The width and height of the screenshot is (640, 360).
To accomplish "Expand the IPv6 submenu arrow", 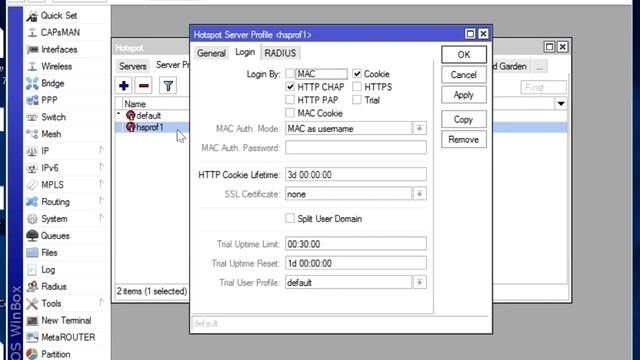I will point(101,167).
